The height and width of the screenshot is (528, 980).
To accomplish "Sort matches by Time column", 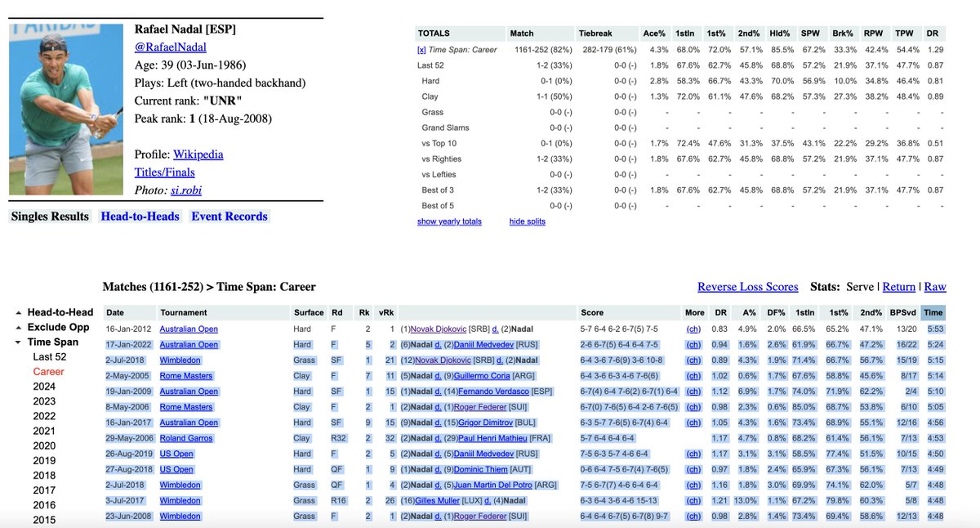I will point(933,312).
